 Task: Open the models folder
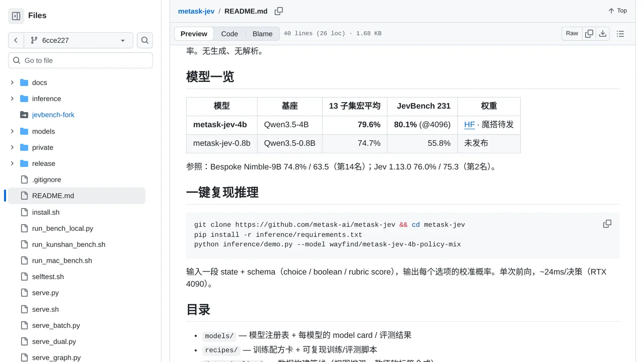tap(43, 131)
